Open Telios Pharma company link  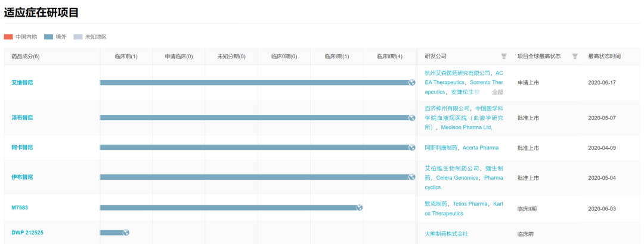point(470,204)
